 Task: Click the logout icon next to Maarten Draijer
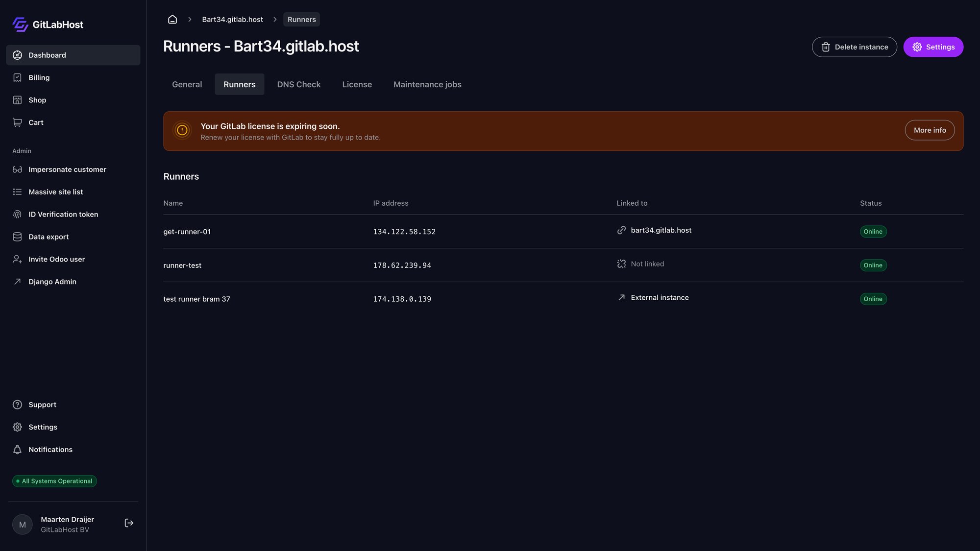129,523
